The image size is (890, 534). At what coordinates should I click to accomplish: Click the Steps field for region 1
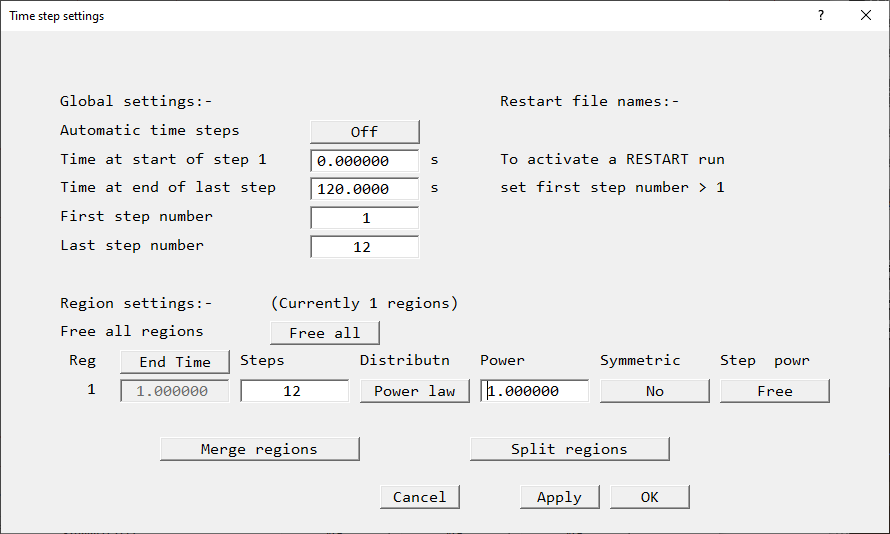[294, 391]
